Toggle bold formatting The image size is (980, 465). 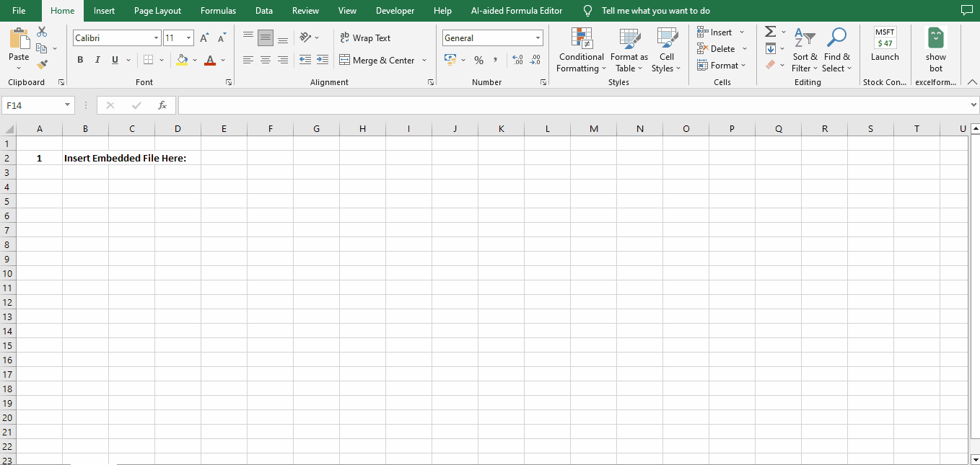tap(80, 60)
